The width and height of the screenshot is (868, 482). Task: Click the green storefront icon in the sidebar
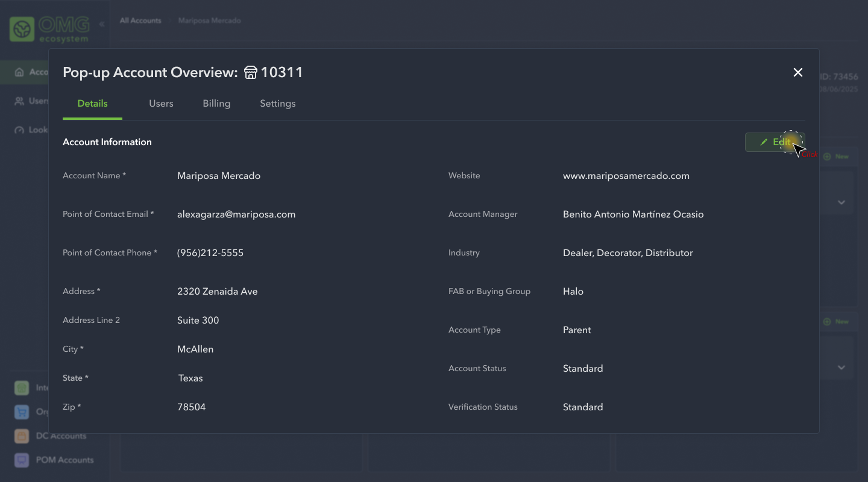[x=22, y=388]
